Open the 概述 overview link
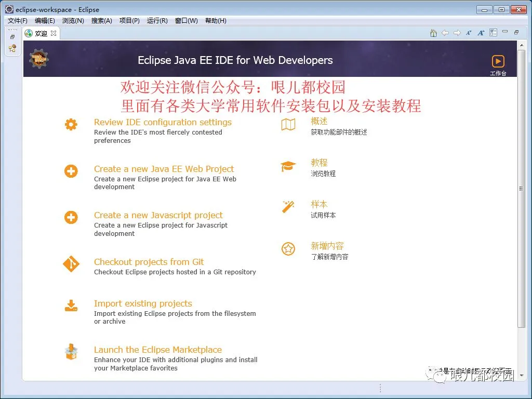 point(319,121)
